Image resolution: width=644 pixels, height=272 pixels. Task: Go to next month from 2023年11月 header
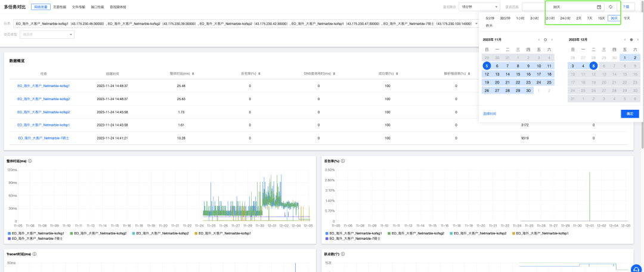[552, 40]
